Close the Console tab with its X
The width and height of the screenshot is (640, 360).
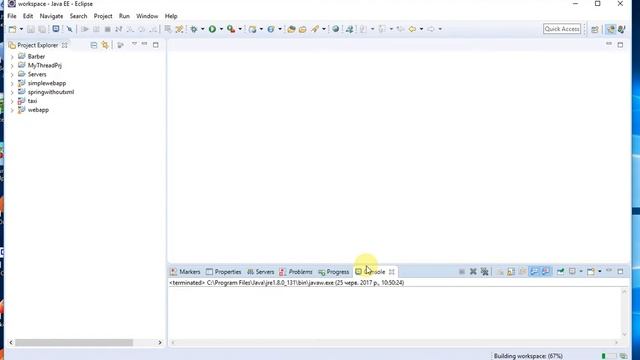(x=391, y=272)
